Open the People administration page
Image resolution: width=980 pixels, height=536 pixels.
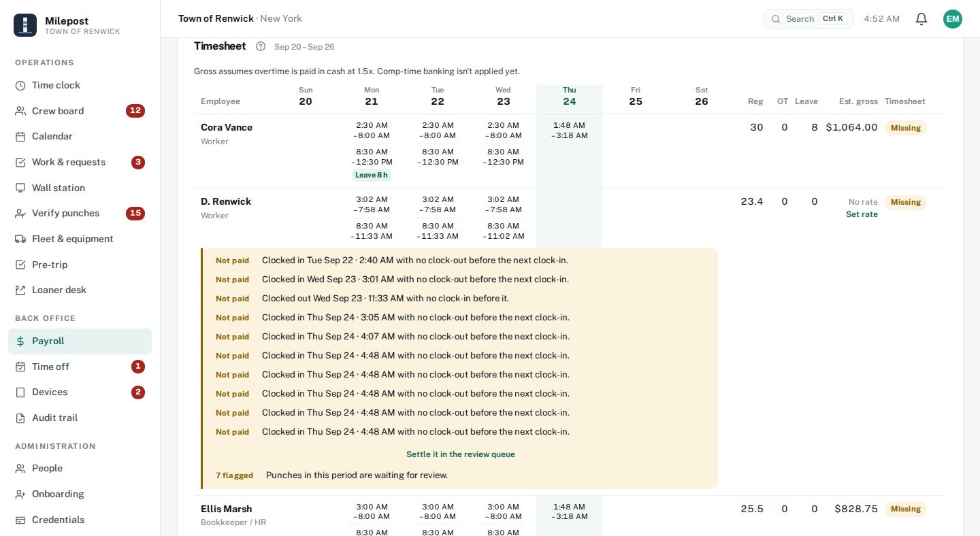point(80,468)
